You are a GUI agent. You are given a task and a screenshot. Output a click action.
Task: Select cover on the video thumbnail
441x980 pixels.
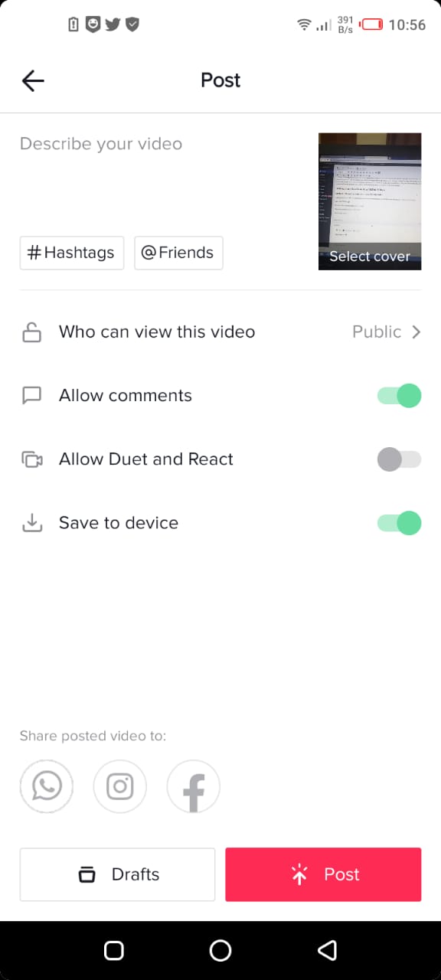(x=370, y=256)
